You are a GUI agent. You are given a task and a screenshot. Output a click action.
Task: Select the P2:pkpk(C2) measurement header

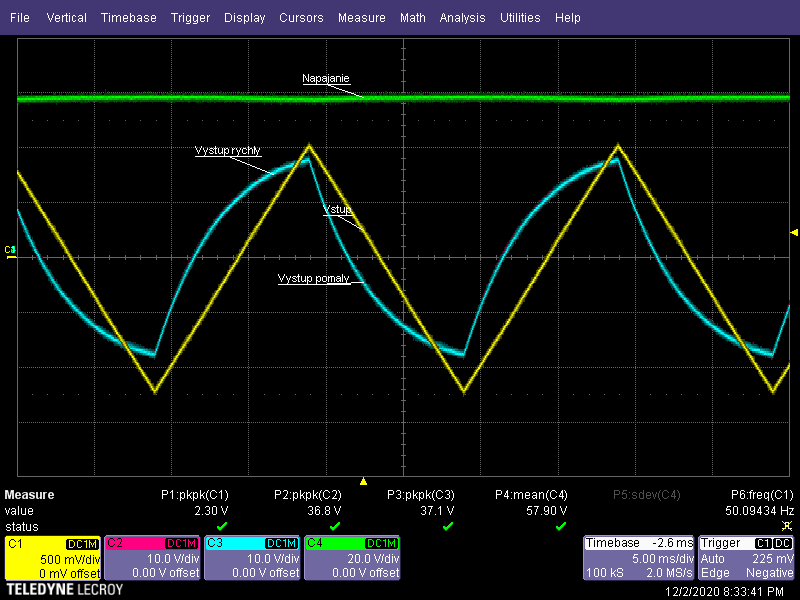point(308,495)
